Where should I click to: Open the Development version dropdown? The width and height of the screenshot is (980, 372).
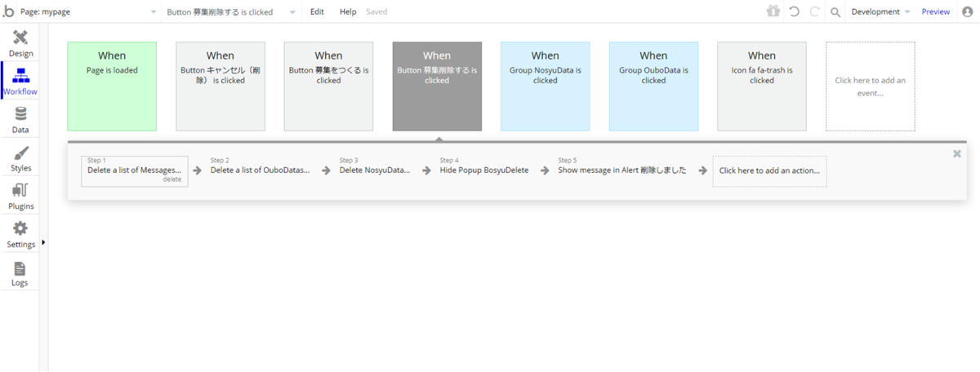(880, 12)
